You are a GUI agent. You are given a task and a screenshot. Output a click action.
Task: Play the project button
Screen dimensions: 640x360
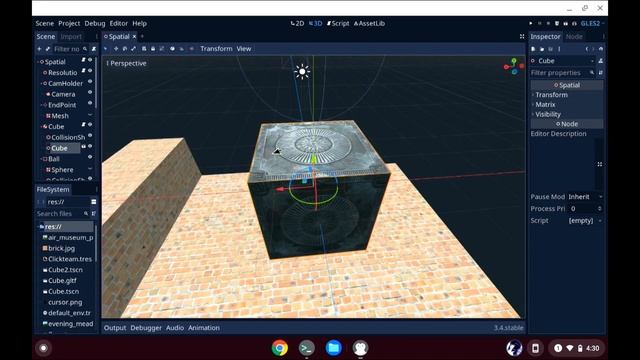pyautogui.click(x=531, y=23)
